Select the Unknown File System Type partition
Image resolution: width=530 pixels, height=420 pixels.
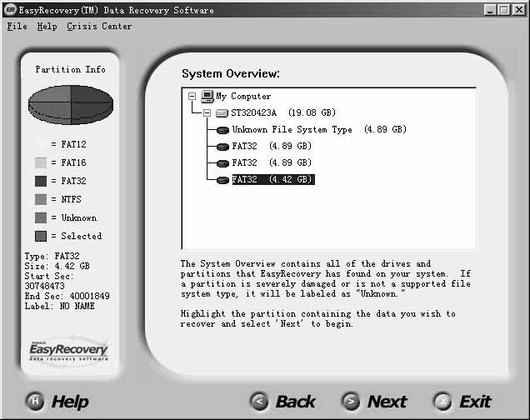(x=318, y=130)
